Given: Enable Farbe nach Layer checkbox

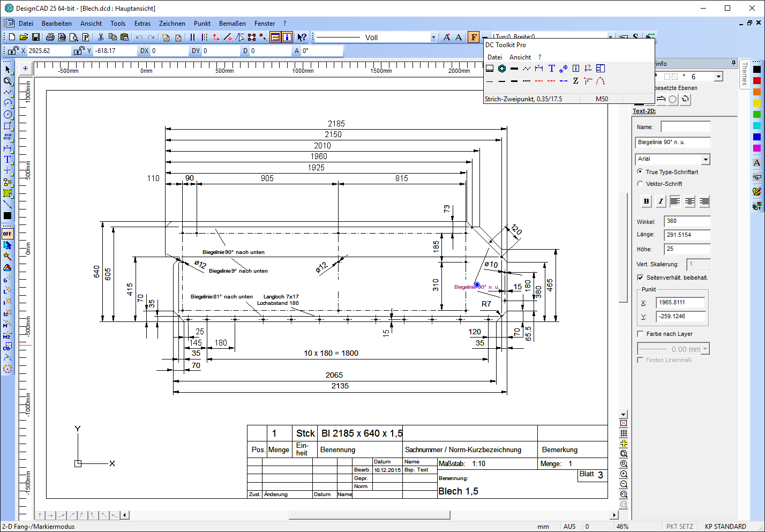Looking at the screenshot, I should [640, 334].
